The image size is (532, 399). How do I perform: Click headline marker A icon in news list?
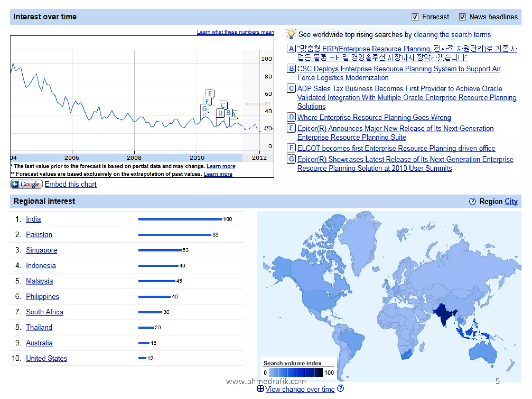[291, 49]
